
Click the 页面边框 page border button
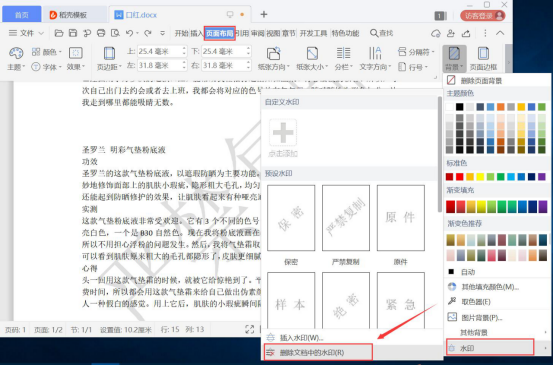[483, 59]
